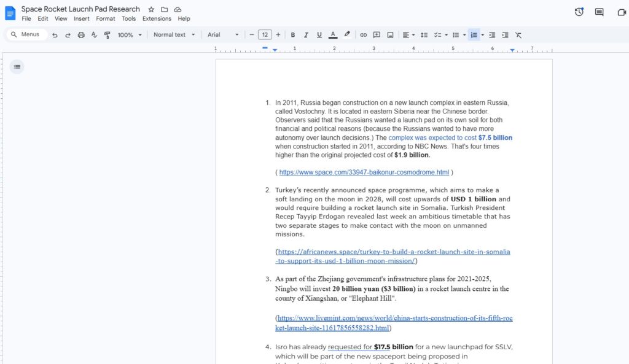Insert image from the toolbar
Viewport: 629px width, 364px height.
[x=390, y=35]
